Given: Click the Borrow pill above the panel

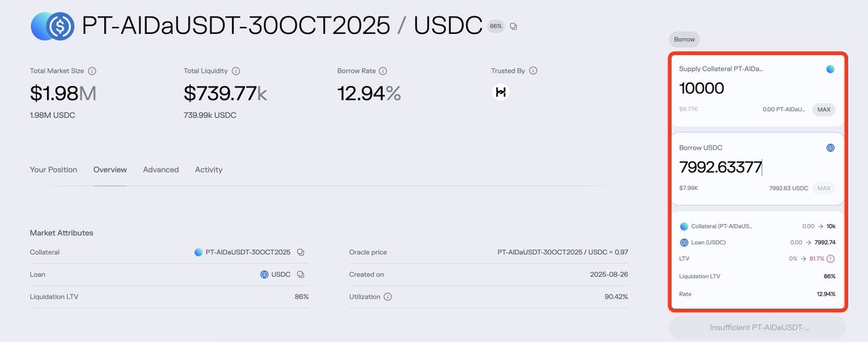Looking at the screenshot, I should [x=684, y=40].
